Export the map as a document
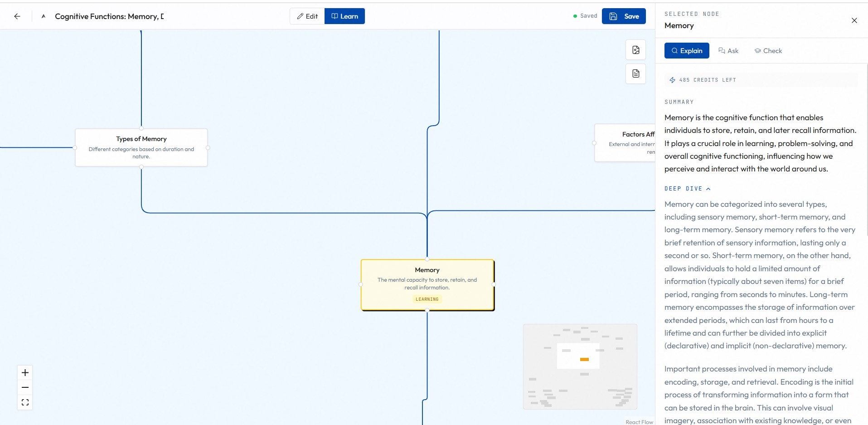 pos(636,73)
